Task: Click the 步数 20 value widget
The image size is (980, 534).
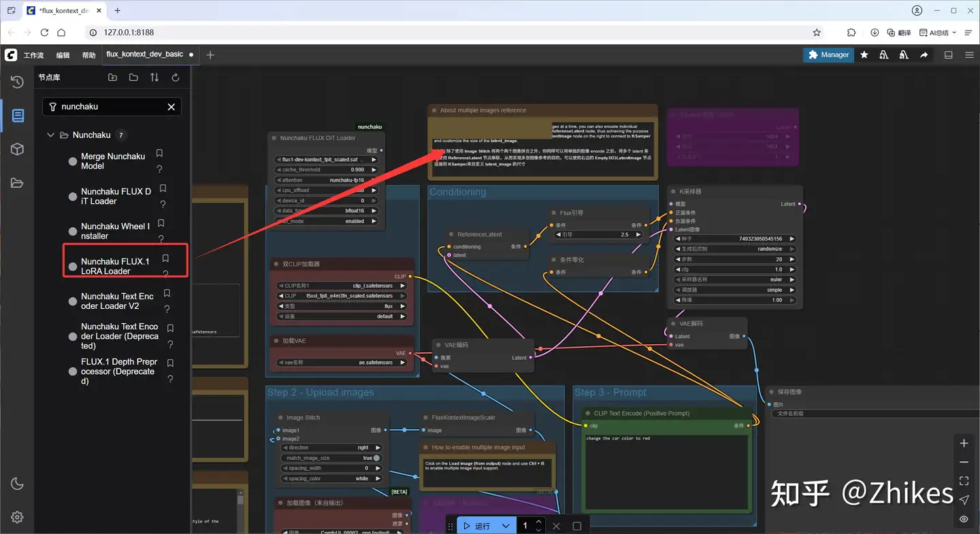Action: coord(735,259)
